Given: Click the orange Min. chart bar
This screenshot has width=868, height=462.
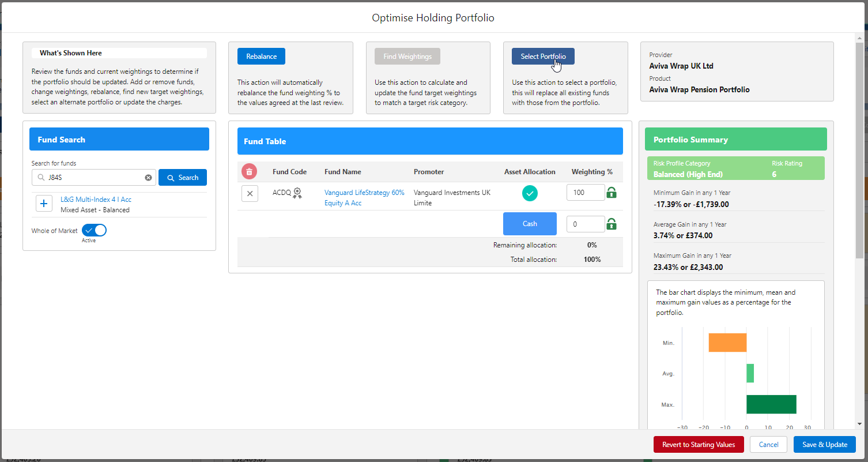Looking at the screenshot, I should point(727,343).
